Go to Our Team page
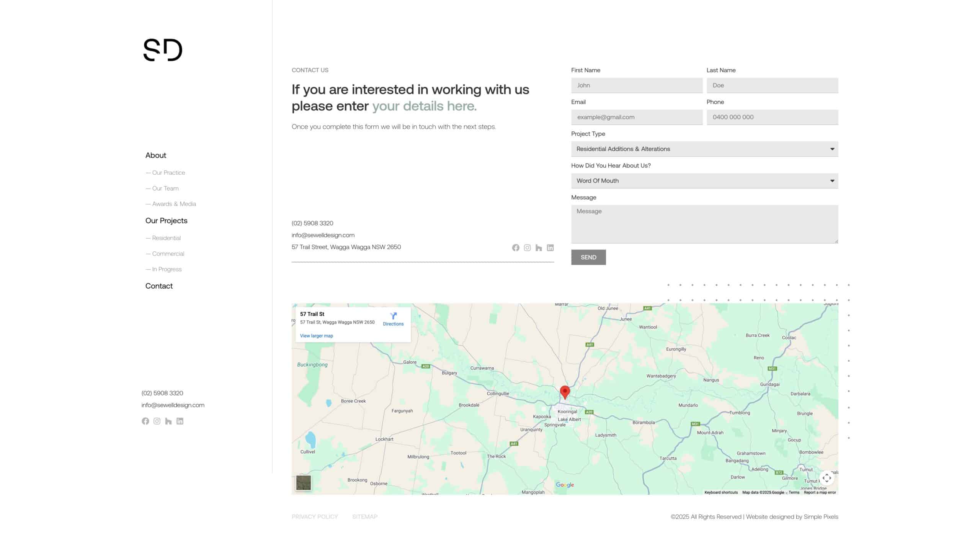Viewport: 980px width, 546px height. (x=165, y=188)
